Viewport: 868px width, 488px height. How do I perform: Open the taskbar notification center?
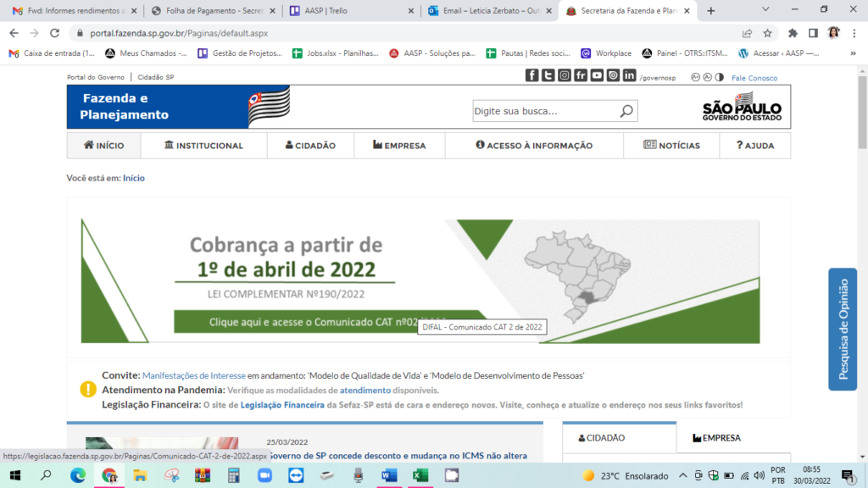point(848,475)
